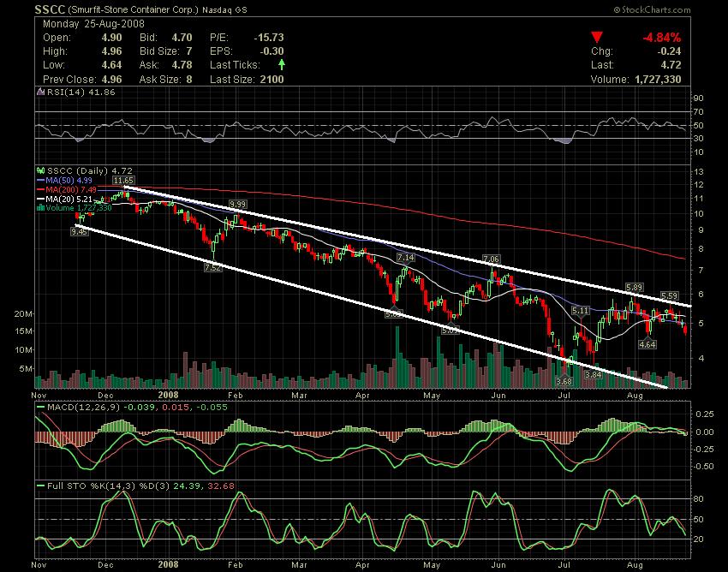
Task: Click the P/E value -15.73
Action: (269, 38)
